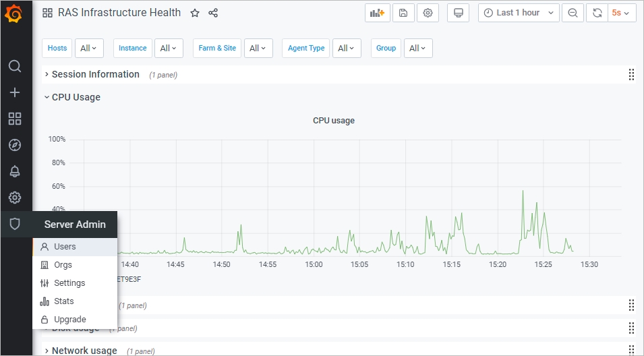Expand the Session Information row
644x356 pixels.
tap(95, 74)
